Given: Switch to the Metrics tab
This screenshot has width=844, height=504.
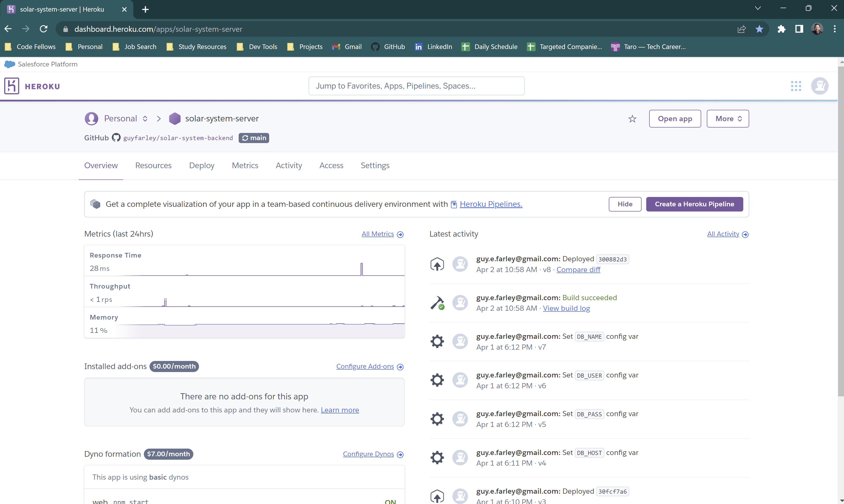Looking at the screenshot, I should (x=245, y=165).
